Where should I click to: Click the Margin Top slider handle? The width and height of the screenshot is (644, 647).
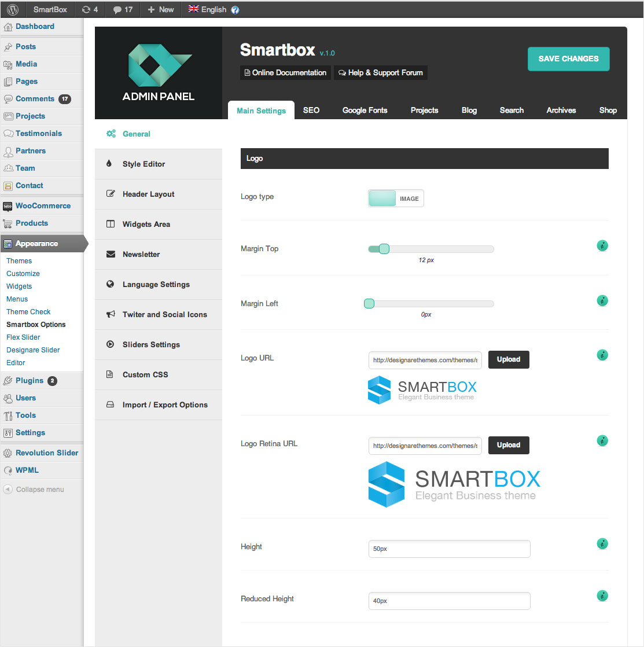(x=384, y=249)
